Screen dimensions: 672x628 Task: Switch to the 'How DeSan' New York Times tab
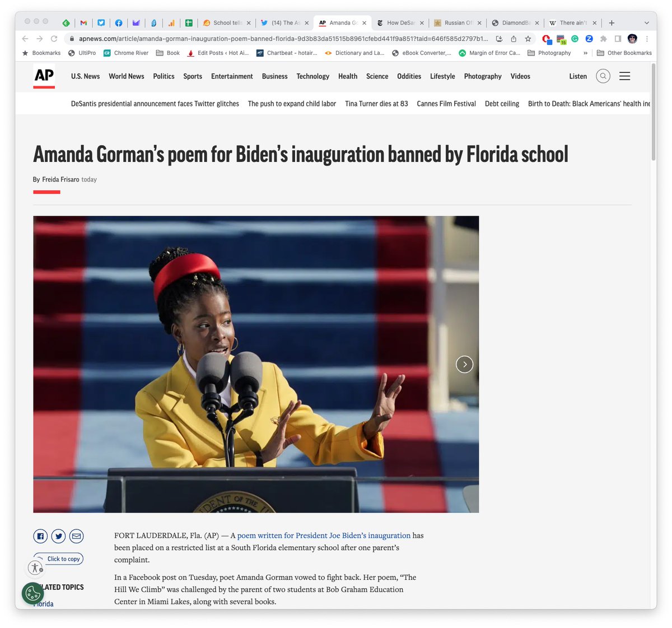point(400,23)
